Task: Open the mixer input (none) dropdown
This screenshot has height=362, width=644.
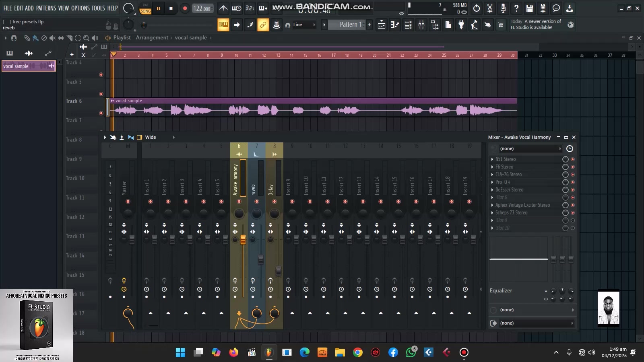Action: [x=530, y=149]
